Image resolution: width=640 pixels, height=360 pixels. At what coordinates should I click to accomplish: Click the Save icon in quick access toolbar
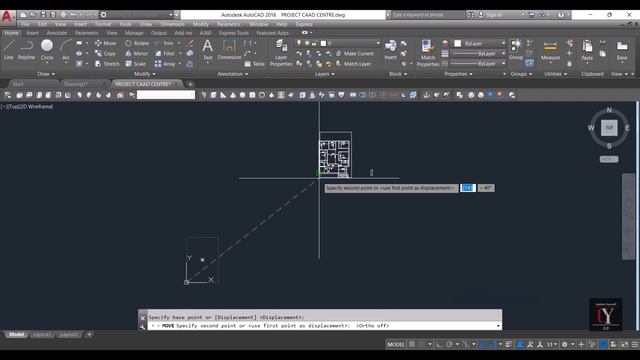tap(43, 15)
